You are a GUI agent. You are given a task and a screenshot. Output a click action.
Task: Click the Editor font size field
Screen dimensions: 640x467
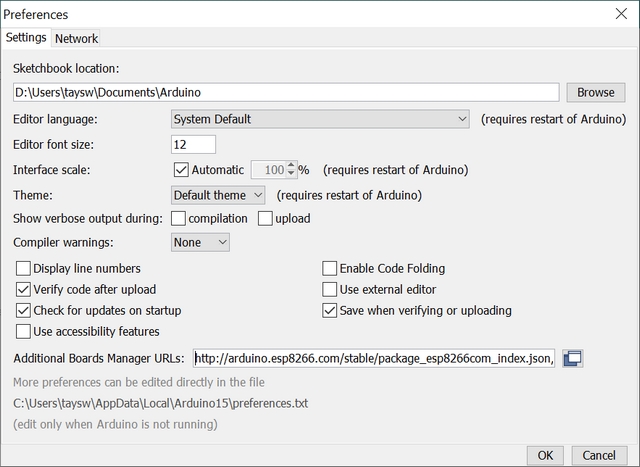click(x=193, y=145)
